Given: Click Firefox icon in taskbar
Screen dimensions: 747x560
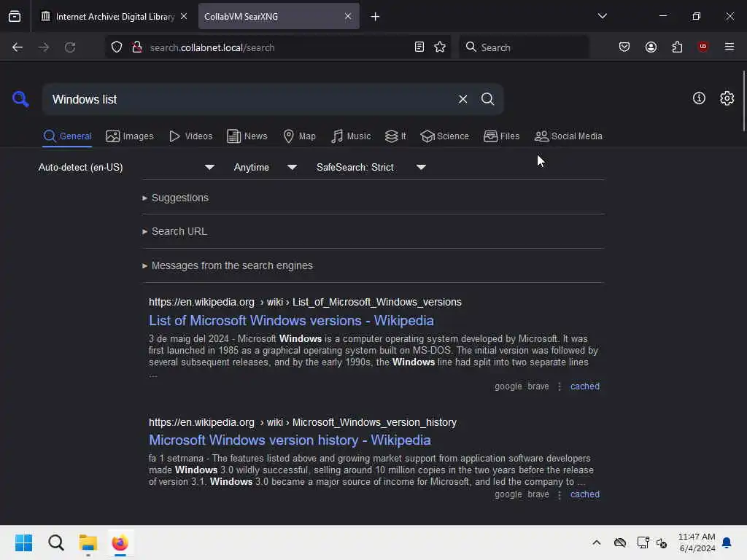Looking at the screenshot, I should [x=120, y=542].
